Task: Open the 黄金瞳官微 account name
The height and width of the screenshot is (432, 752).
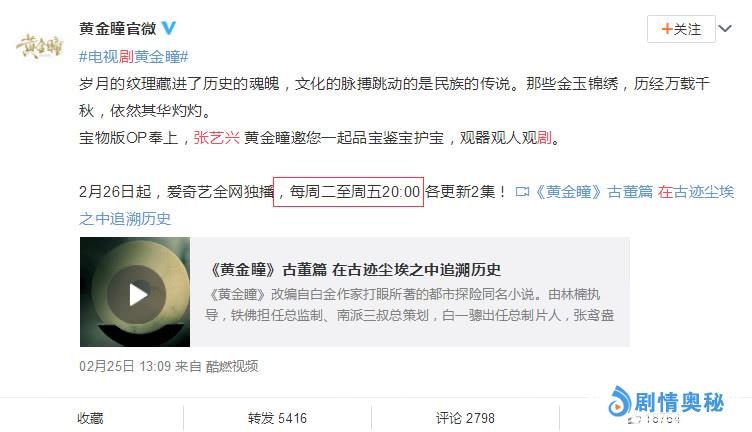Action: click(x=118, y=29)
